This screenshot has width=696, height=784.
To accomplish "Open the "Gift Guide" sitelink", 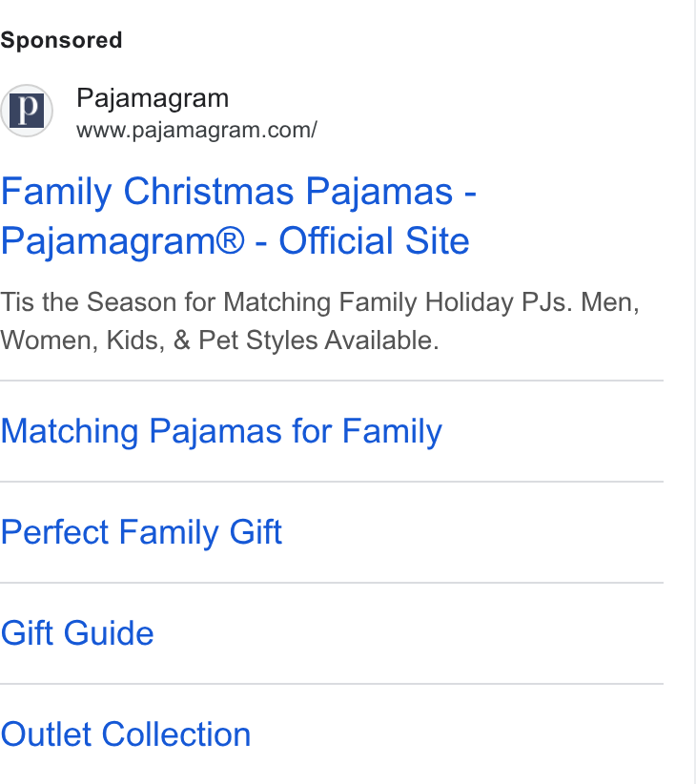I will pos(77,633).
